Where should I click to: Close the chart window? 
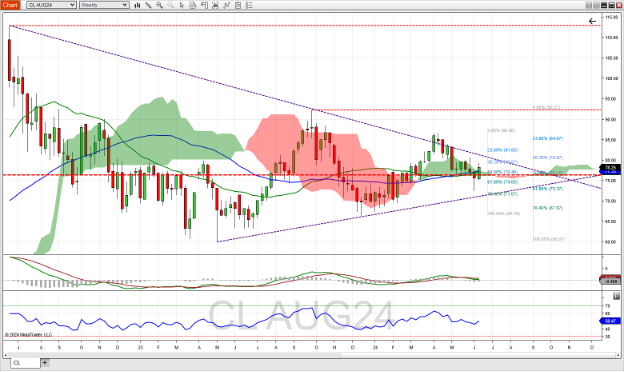click(619, 5)
